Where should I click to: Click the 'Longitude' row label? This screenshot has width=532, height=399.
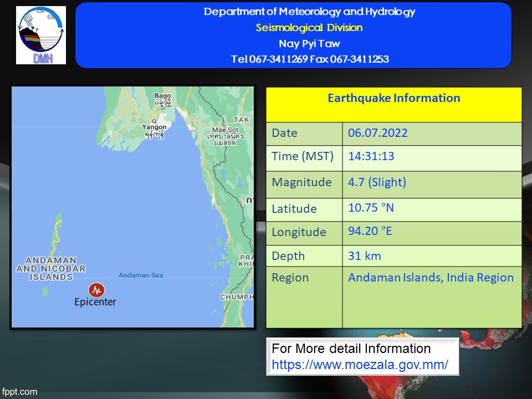[299, 232]
